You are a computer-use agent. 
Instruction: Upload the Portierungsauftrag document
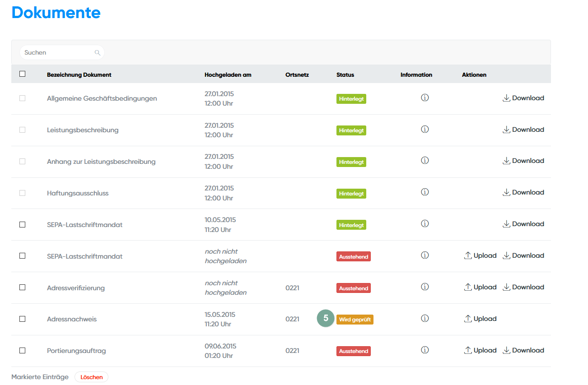tap(481, 350)
